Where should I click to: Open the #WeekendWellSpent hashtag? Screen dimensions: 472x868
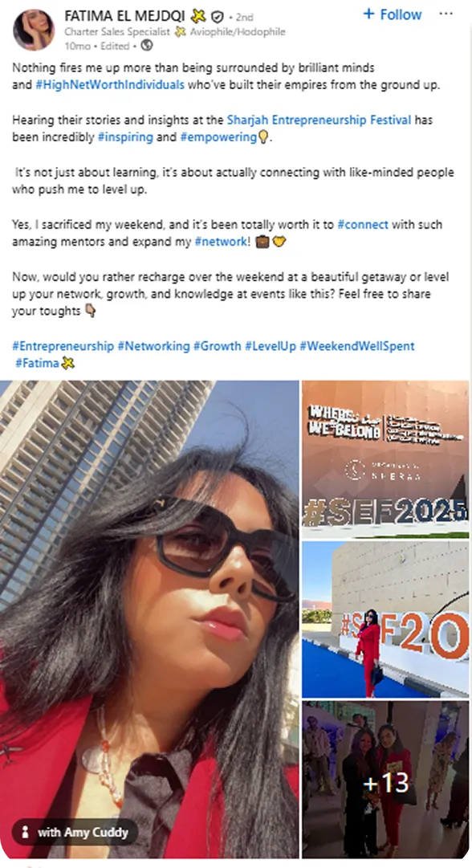click(x=357, y=346)
